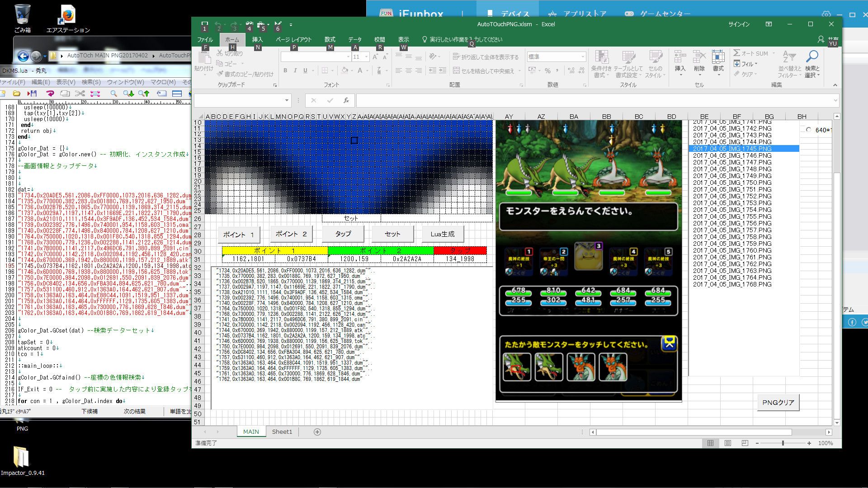This screenshot has height=488, width=868.
Task: Click the Lua生成 button
Action: click(443, 234)
